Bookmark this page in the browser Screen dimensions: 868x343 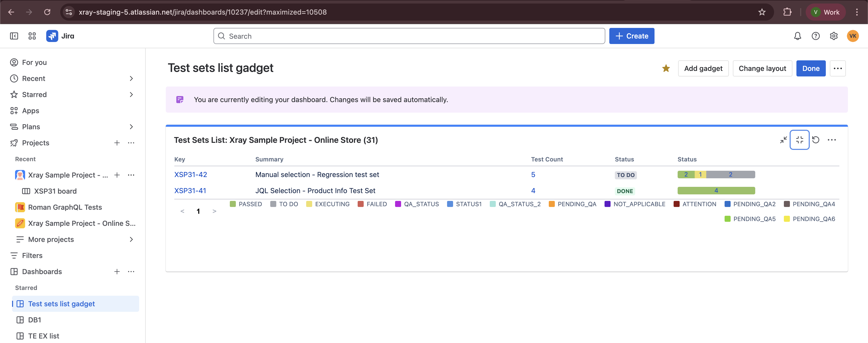762,12
